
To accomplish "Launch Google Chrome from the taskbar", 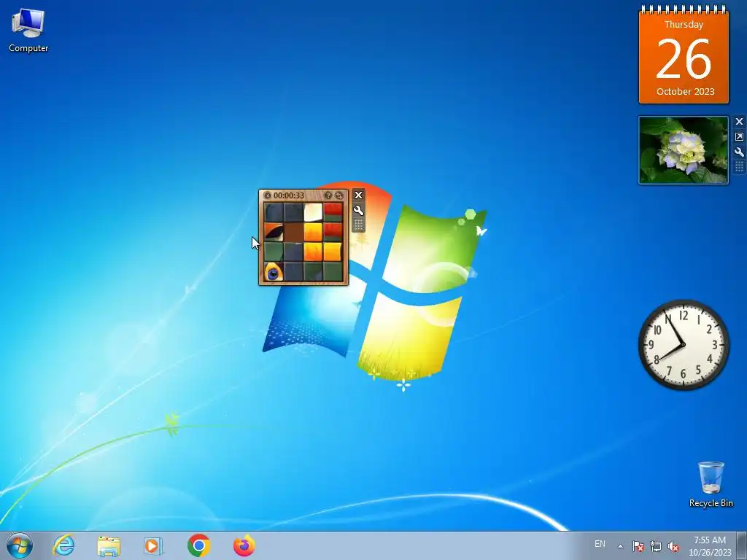I will [198, 545].
